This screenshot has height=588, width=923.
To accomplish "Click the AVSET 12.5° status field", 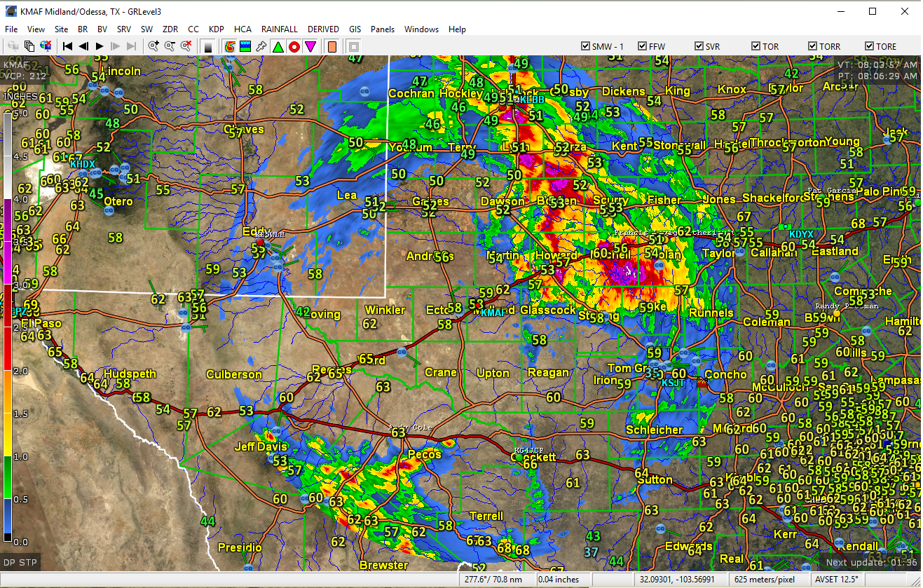I will [x=837, y=580].
